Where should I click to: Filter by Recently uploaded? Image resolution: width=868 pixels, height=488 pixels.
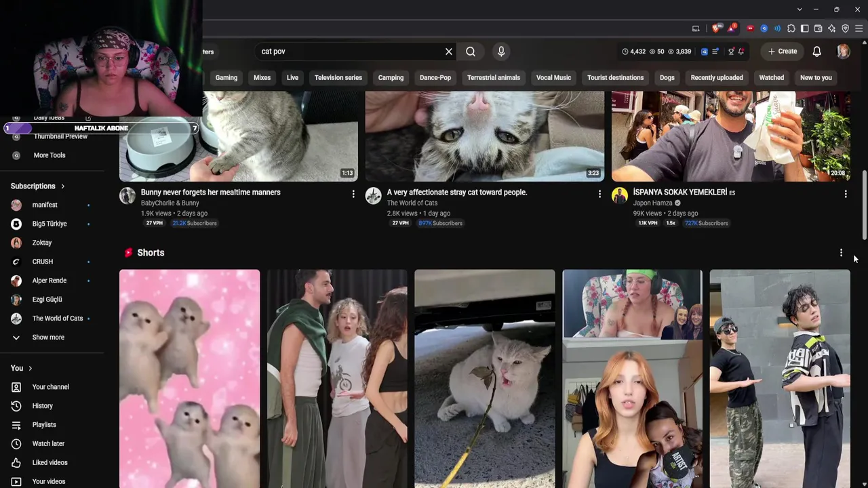[717, 78]
